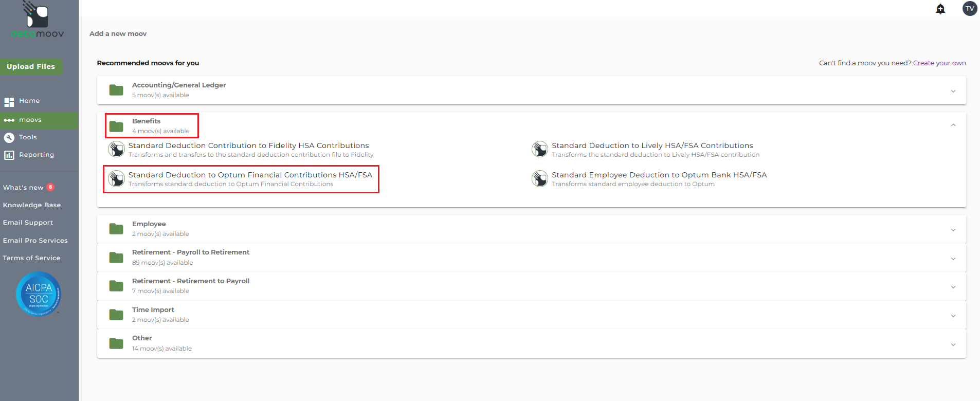The width and height of the screenshot is (980, 401).
Task: Click the '14 moov(s) available' text
Action: tap(162, 349)
